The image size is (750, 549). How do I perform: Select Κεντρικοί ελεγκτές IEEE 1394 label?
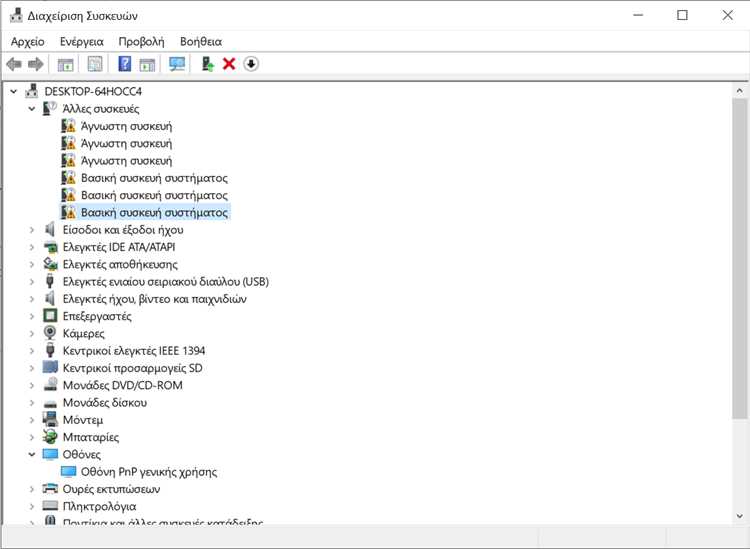click(x=134, y=351)
